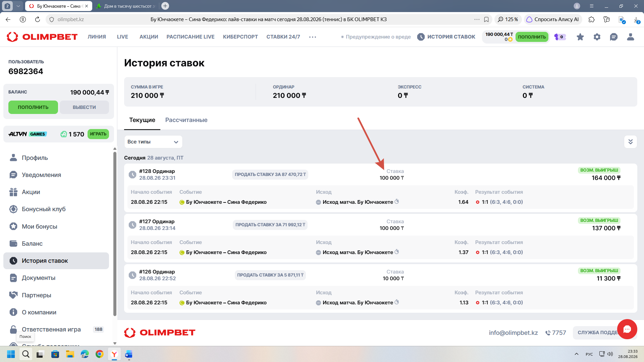The width and height of the screenshot is (644, 362).
Task: Open site settings gear icon
Action: point(597,37)
